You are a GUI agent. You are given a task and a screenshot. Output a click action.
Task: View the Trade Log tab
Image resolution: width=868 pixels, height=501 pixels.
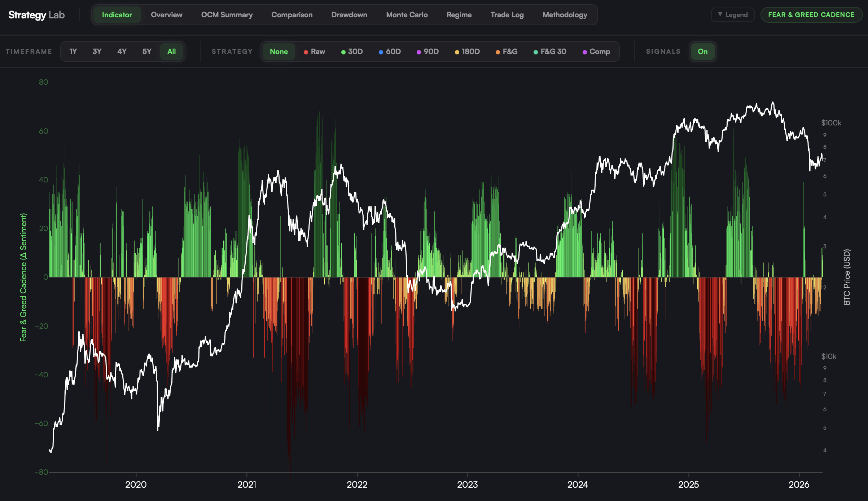(x=507, y=15)
